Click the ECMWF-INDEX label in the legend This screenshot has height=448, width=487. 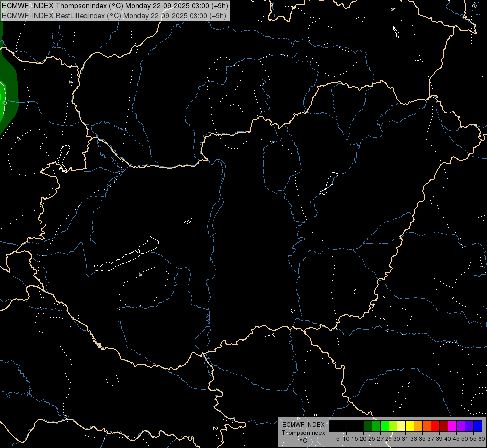coord(303,425)
